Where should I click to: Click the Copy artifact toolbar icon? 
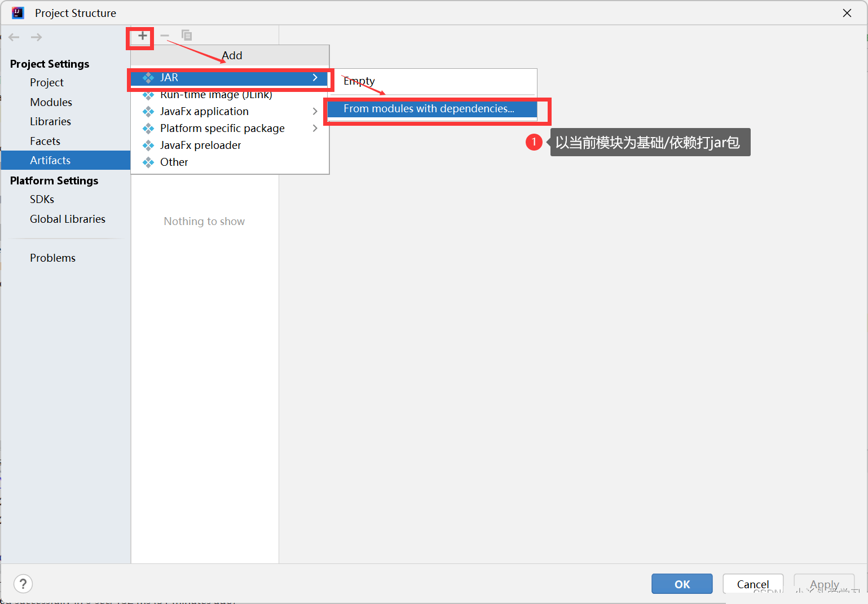[x=187, y=36]
